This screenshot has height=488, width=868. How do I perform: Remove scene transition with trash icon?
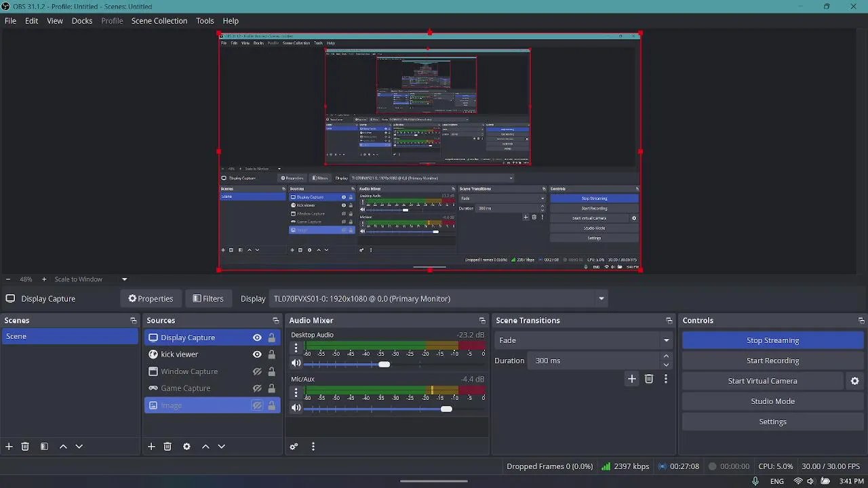click(x=649, y=379)
